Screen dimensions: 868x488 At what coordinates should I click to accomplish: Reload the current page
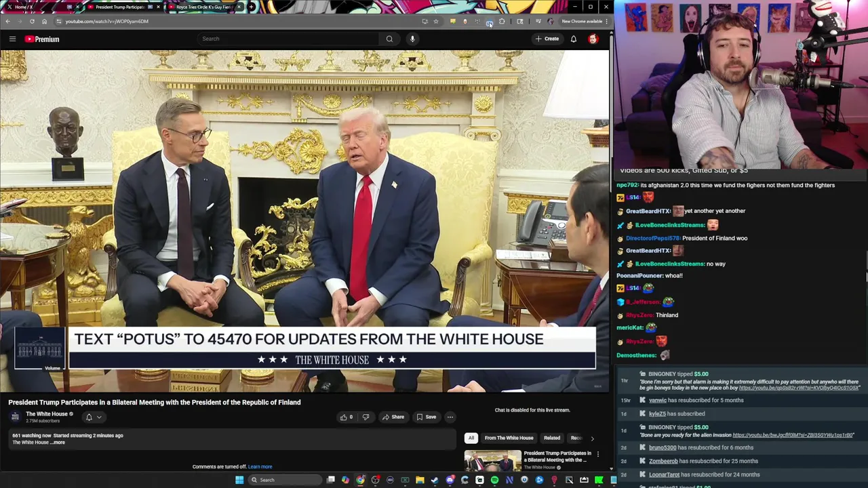32,21
